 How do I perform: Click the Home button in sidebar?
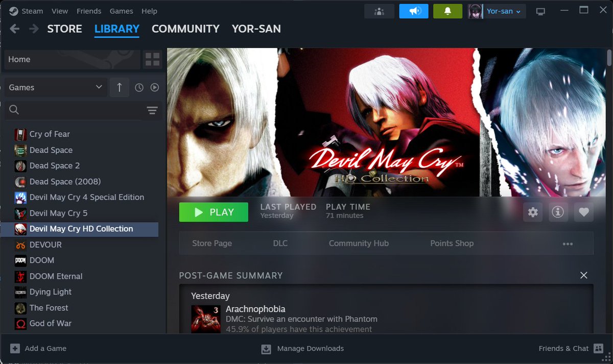[72, 59]
